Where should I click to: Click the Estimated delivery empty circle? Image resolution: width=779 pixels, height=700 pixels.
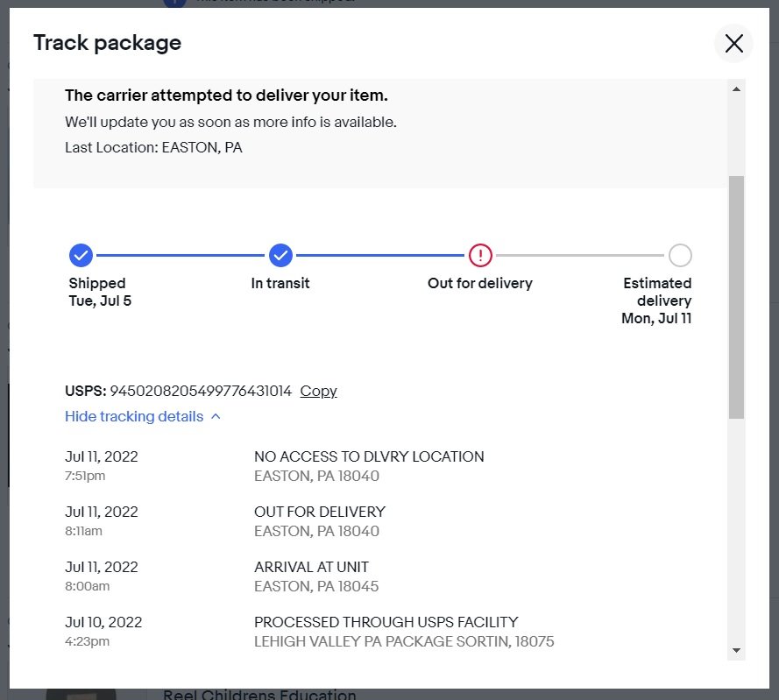coord(680,256)
